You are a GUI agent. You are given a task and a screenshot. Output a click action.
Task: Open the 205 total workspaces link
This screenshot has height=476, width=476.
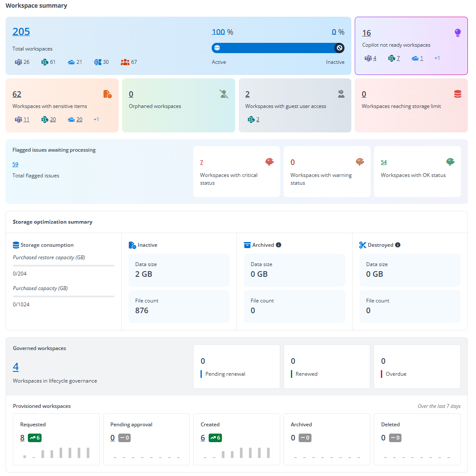coord(21,32)
